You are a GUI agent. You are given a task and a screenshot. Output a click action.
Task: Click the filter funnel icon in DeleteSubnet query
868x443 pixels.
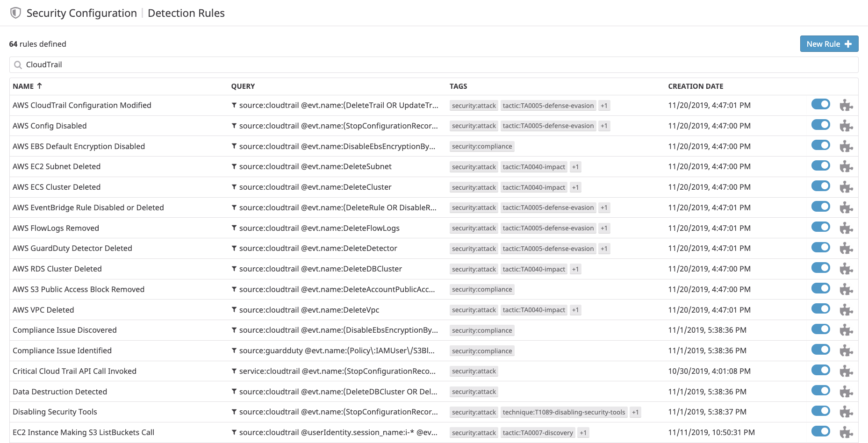[x=234, y=166]
